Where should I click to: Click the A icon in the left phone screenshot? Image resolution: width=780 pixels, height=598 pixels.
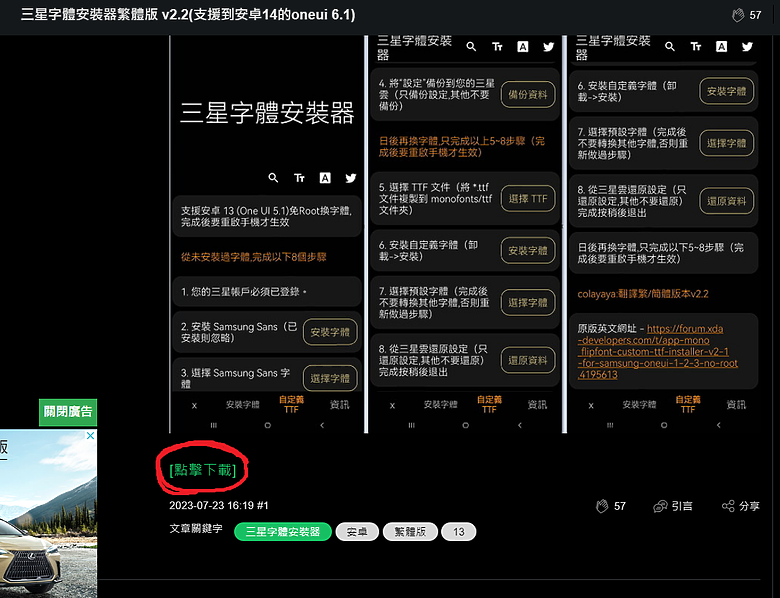[325, 178]
